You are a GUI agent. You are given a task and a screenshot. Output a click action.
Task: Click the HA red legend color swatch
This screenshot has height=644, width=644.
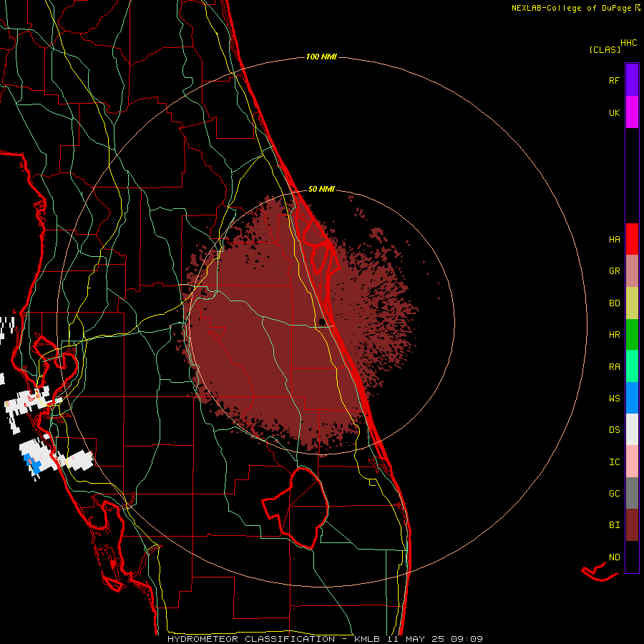(x=632, y=239)
